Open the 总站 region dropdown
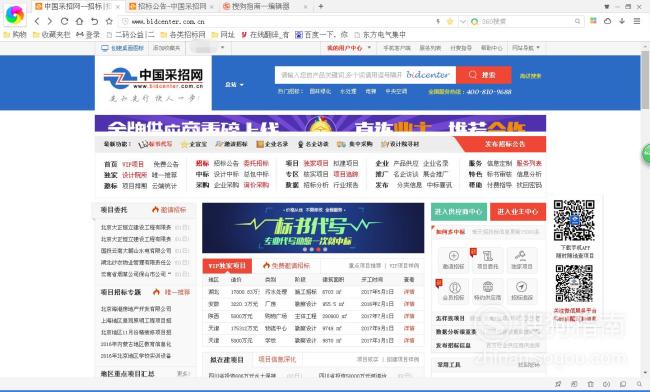 coord(234,85)
